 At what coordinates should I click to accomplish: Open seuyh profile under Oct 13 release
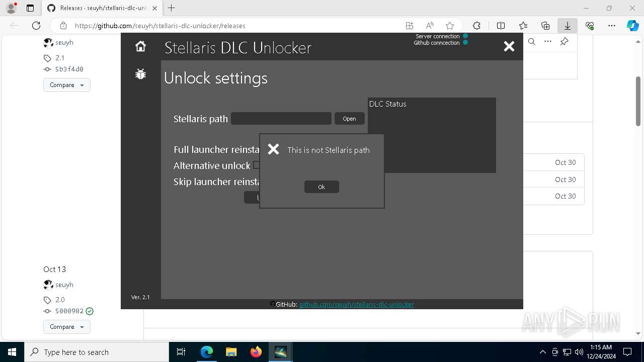(64, 285)
